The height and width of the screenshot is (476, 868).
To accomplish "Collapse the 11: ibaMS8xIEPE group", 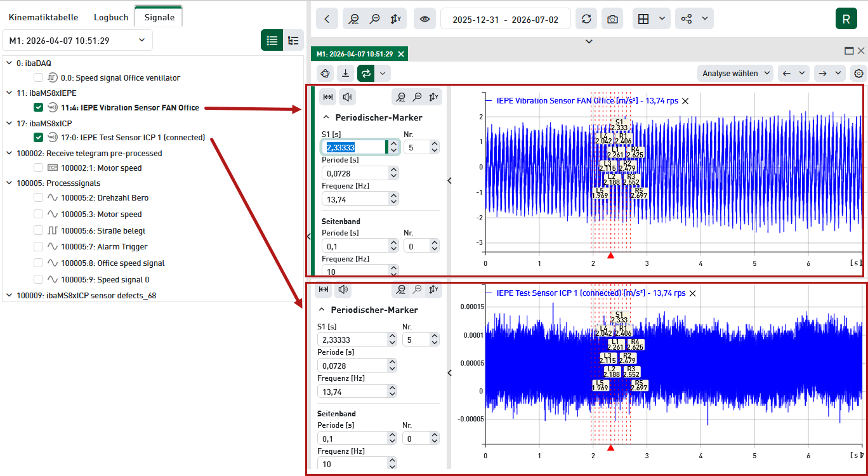I will [8, 93].
